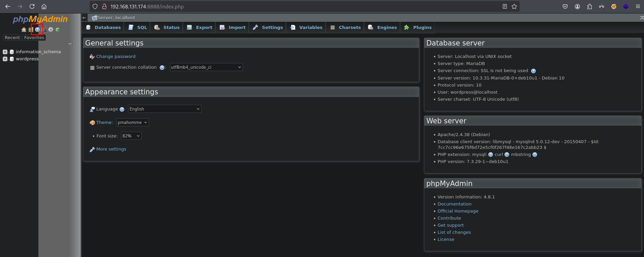The height and width of the screenshot is (257, 644).
Task: Click the log out door icon
Action: tap(30, 30)
